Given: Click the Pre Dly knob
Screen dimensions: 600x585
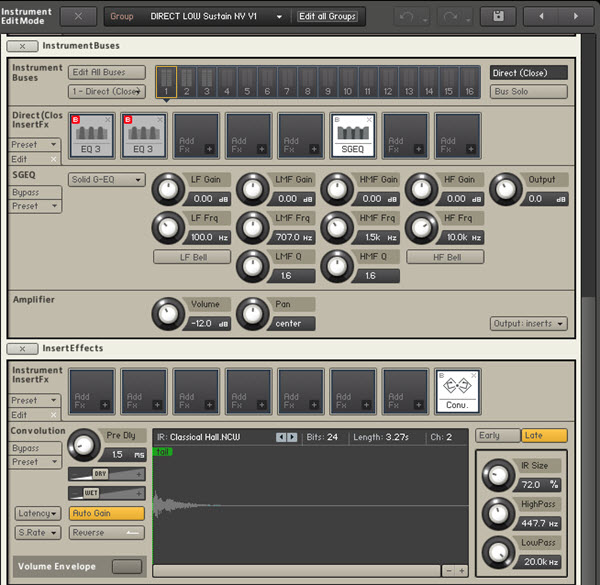Looking at the screenshot, I should pos(84,445).
